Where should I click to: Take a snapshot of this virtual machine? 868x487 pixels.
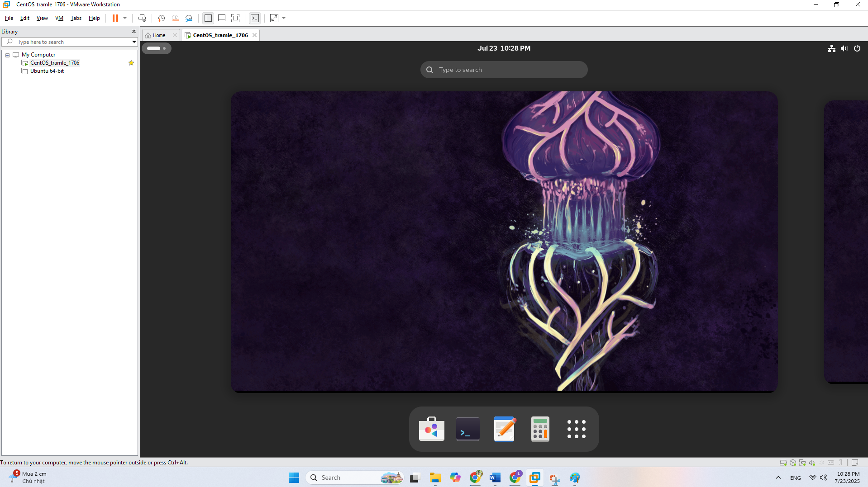[x=161, y=18]
